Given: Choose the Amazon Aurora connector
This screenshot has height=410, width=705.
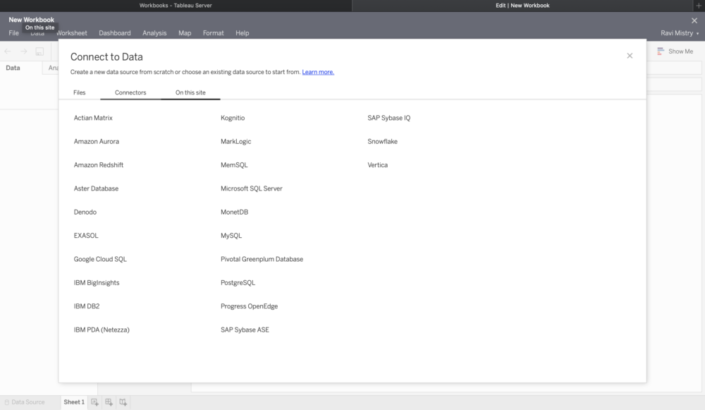Looking at the screenshot, I should point(96,142).
